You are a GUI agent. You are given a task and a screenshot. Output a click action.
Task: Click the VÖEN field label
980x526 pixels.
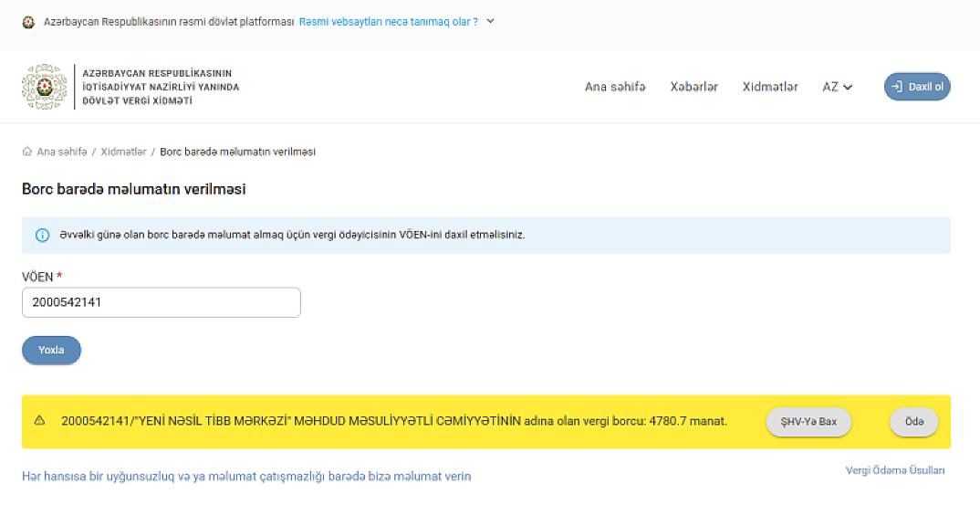pyautogui.click(x=42, y=277)
